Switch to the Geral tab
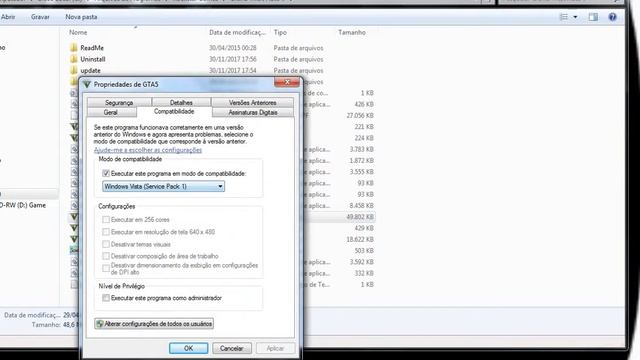The width and height of the screenshot is (640, 360). coord(111,112)
